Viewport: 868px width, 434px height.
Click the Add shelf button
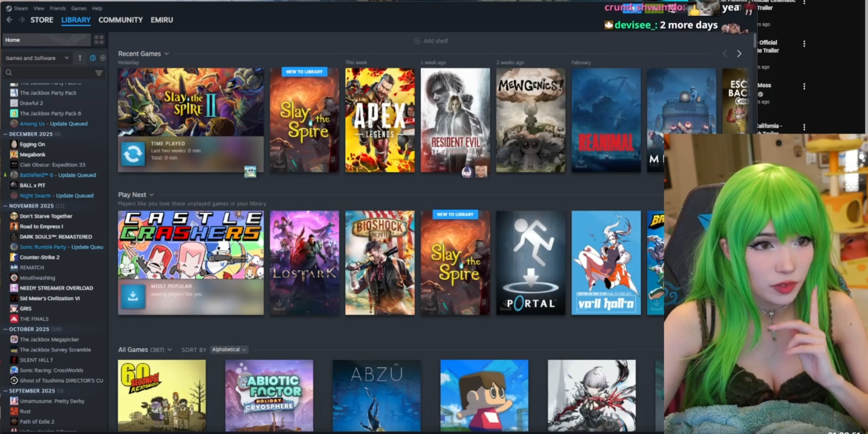pyautogui.click(x=431, y=41)
